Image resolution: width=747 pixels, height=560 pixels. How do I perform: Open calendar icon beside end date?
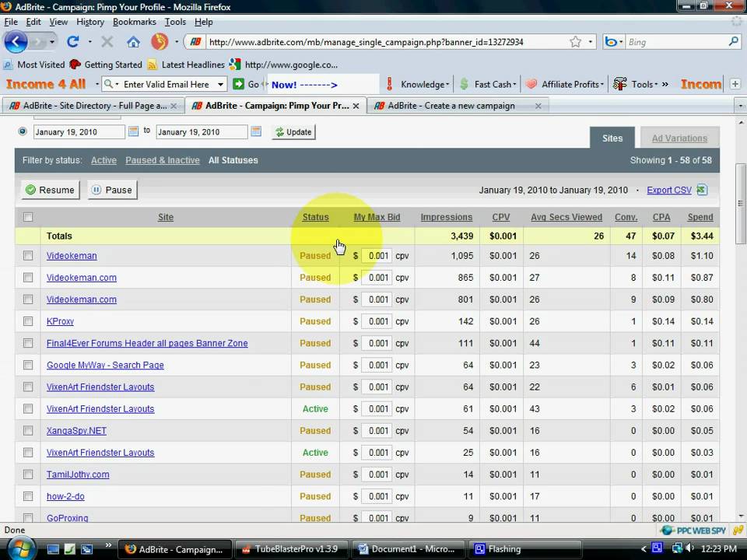click(256, 131)
